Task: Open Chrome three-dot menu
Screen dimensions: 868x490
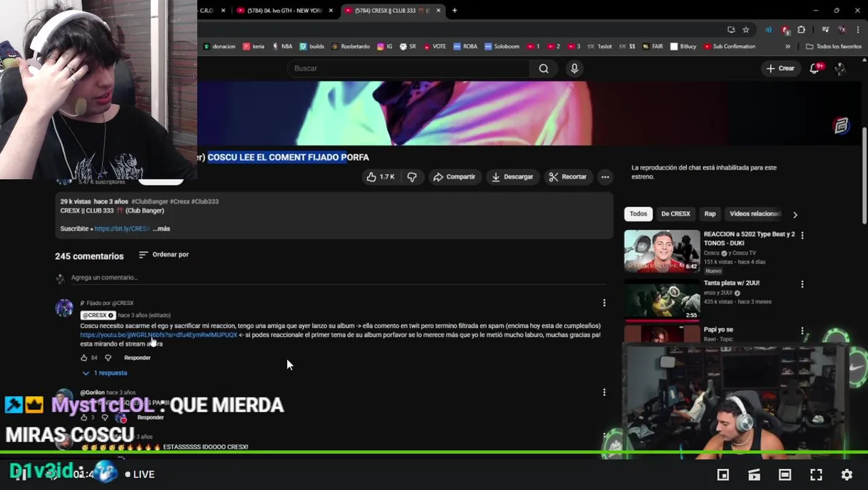Action: pyautogui.click(x=858, y=30)
